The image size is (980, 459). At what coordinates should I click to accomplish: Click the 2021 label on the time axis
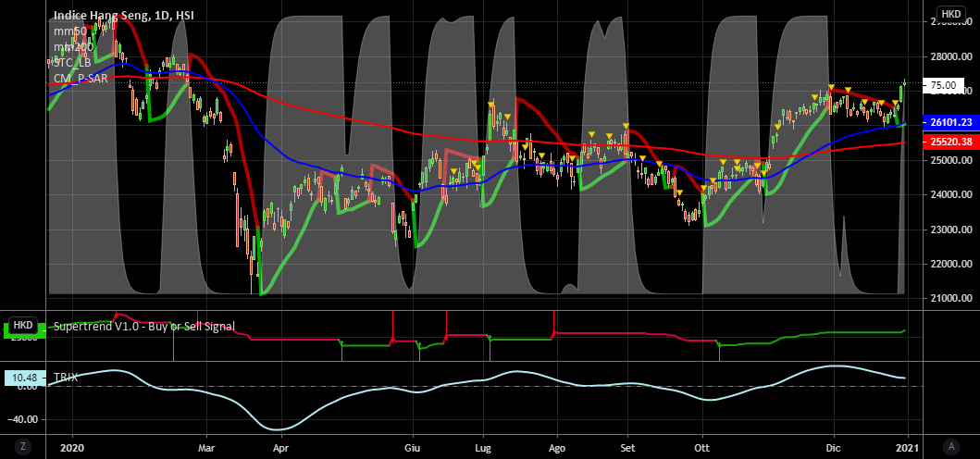(x=906, y=445)
